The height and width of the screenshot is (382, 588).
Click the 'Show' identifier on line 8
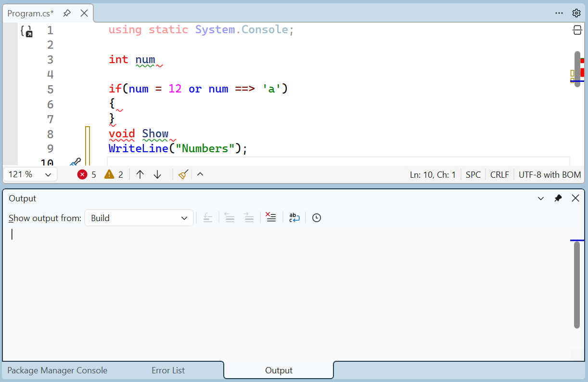pos(155,133)
